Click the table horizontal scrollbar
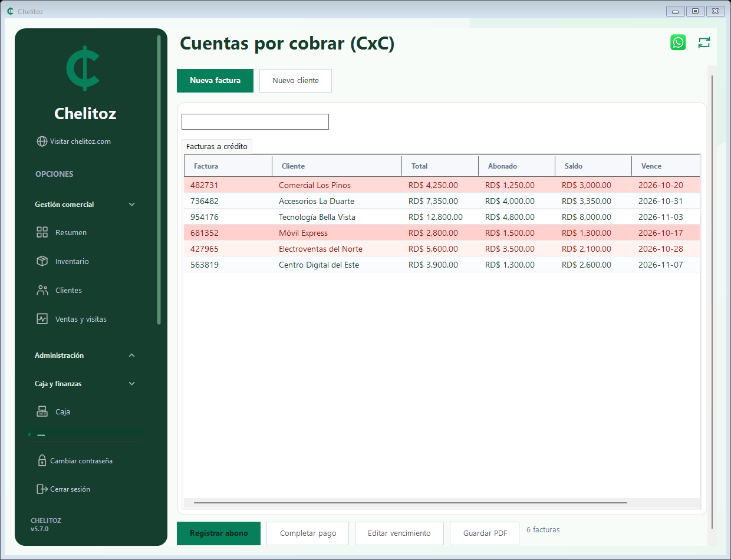Viewport: 731px width, 560px height. (410, 503)
